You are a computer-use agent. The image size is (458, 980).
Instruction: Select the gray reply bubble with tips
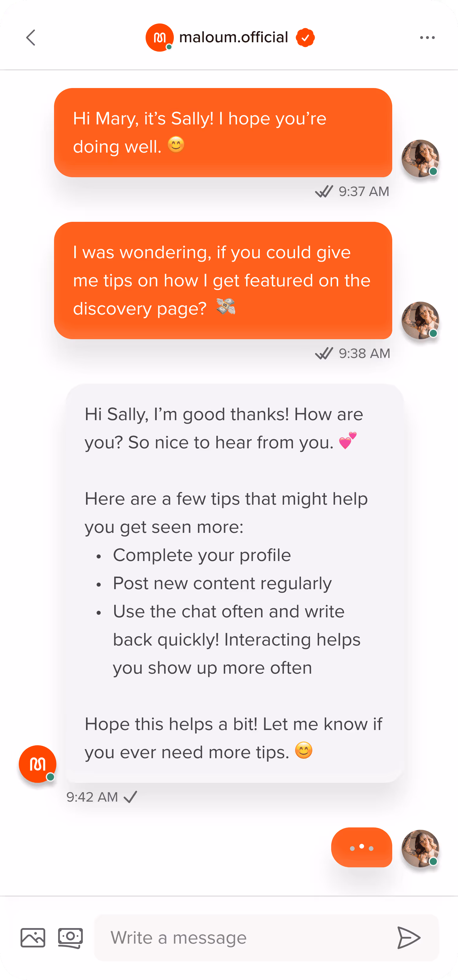point(235,583)
